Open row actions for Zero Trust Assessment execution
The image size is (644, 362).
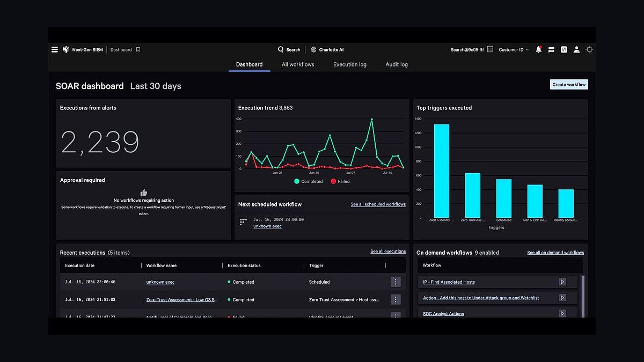[396, 300]
